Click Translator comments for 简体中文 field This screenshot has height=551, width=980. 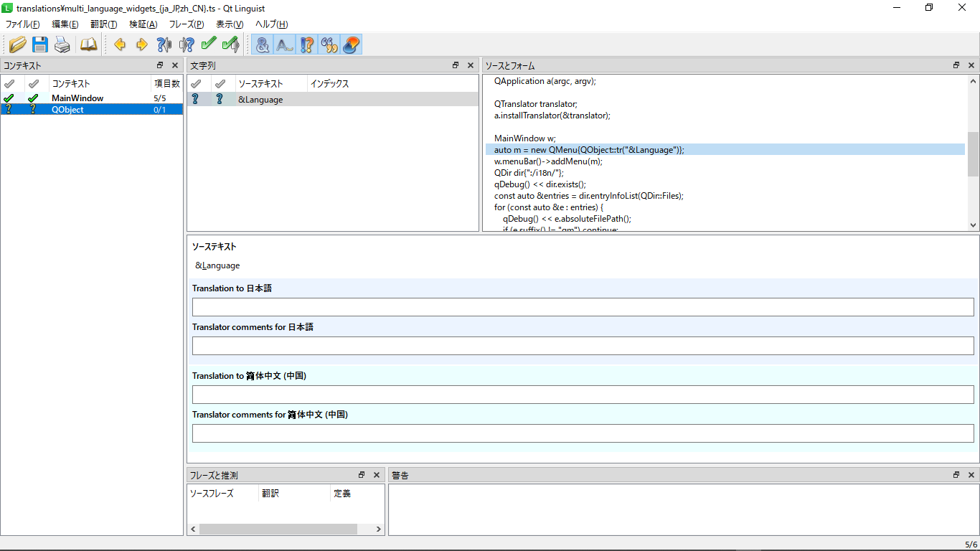tap(583, 433)
